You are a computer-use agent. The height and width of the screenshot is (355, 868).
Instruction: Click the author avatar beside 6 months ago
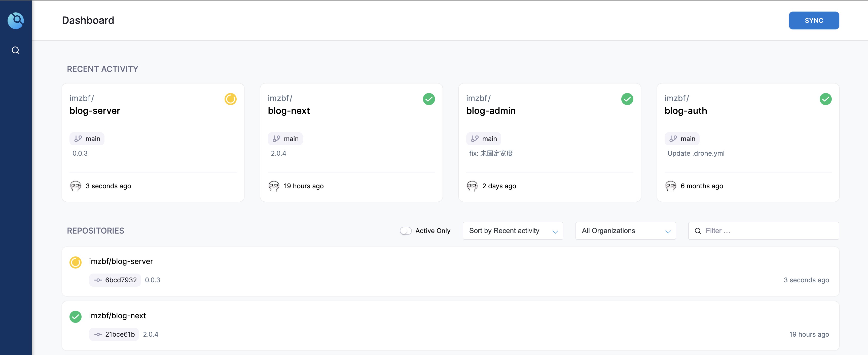(671, 186)
